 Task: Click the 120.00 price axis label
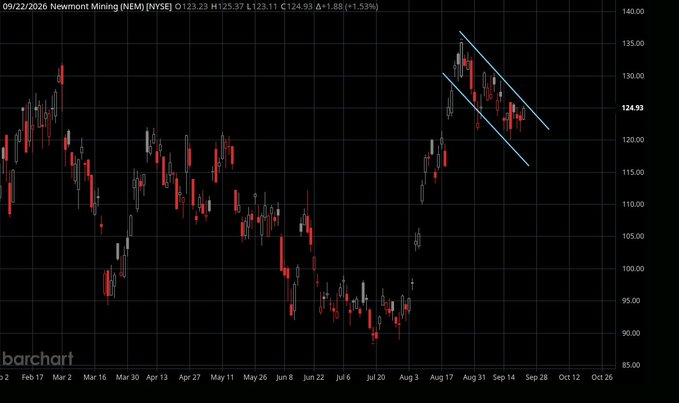[633, 140]
